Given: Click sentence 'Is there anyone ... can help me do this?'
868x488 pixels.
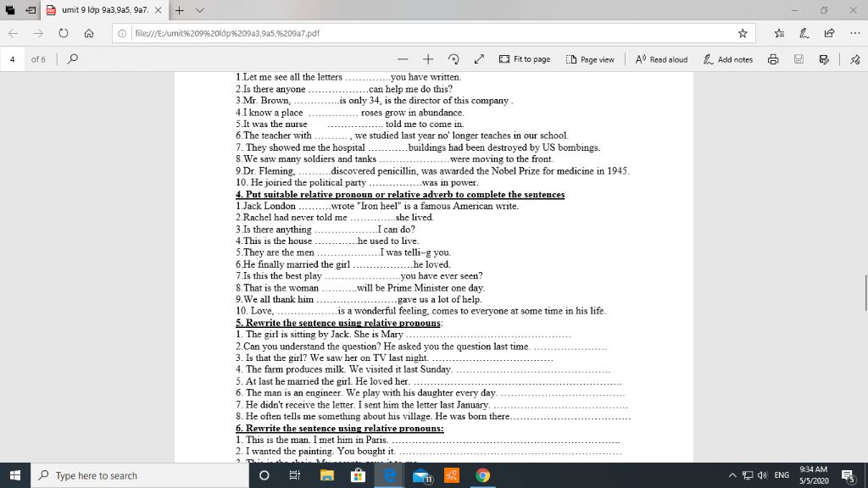Looking at the screenshot, I should [x=344, y=88].
